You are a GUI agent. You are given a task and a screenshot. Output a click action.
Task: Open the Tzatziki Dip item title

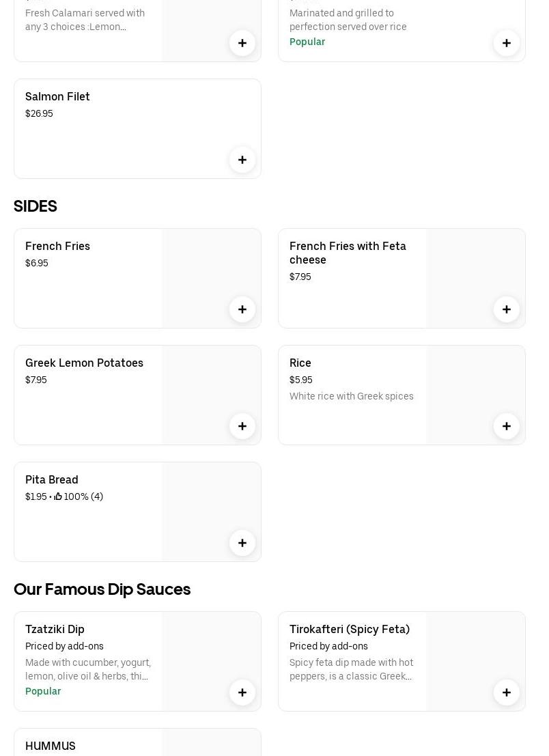pos(55,630)
